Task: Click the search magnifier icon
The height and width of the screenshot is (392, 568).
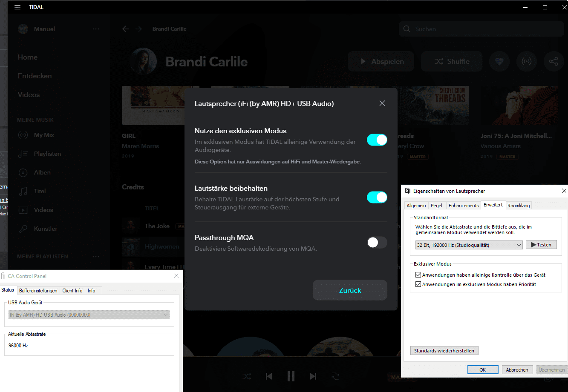Action: pos(407,29)
